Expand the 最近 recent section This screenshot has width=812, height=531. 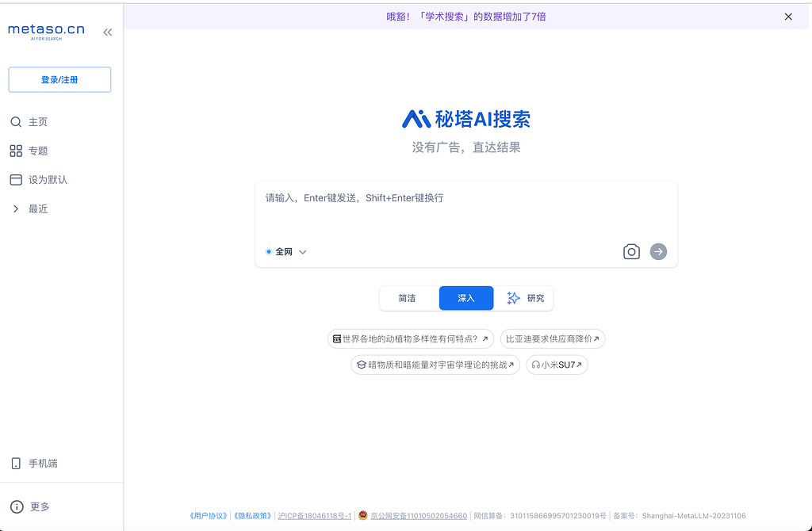coord(30,208)
